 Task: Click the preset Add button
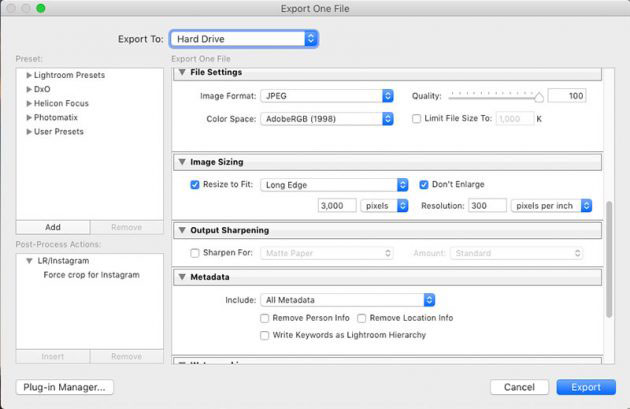53,227
